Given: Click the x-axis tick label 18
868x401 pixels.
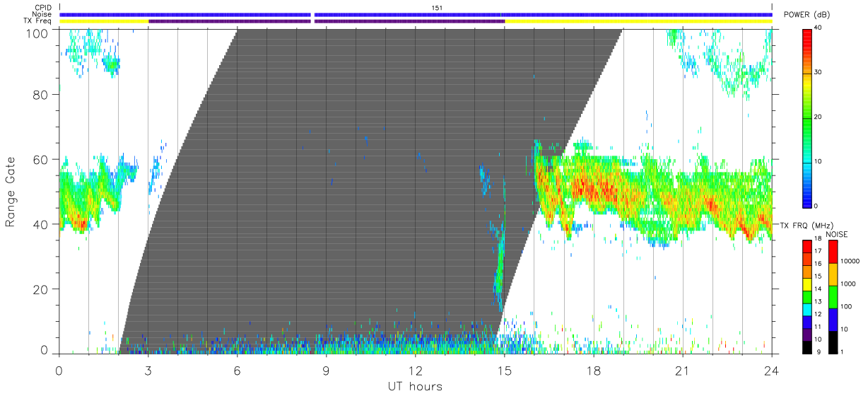Looking at the screenshot, I should pos(594,371).
